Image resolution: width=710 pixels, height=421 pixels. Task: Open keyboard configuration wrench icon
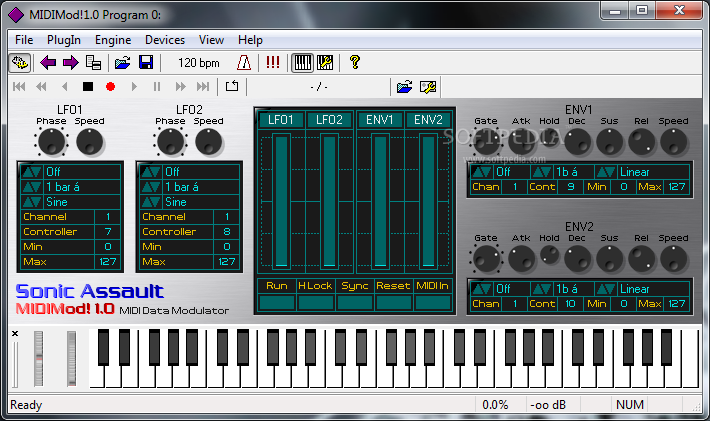point(325,62)
